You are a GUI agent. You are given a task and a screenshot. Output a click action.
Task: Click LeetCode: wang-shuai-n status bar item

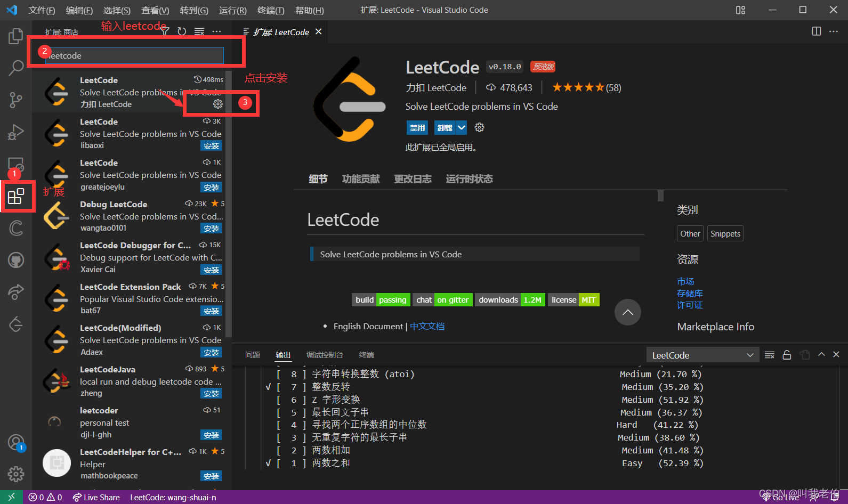click(x=173, y=497)
